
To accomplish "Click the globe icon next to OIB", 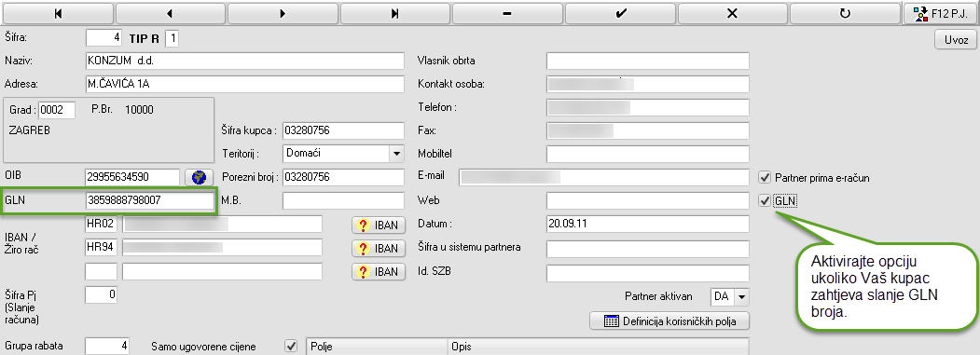I will point(199,177).
